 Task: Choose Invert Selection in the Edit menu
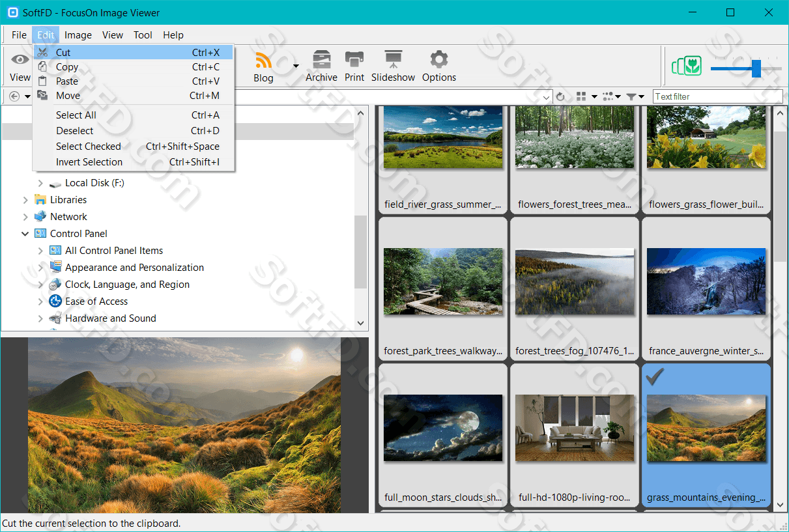(134, 162)
